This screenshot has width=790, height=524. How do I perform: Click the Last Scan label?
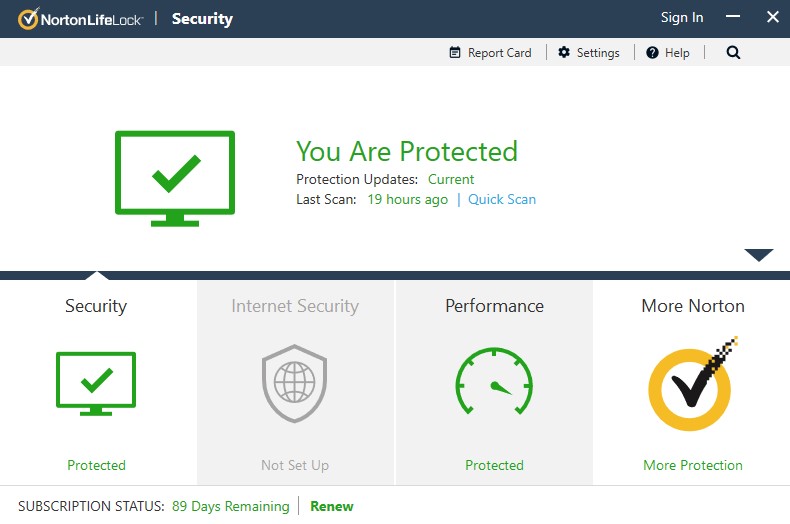pyautogui.click(x=326, y=200)
